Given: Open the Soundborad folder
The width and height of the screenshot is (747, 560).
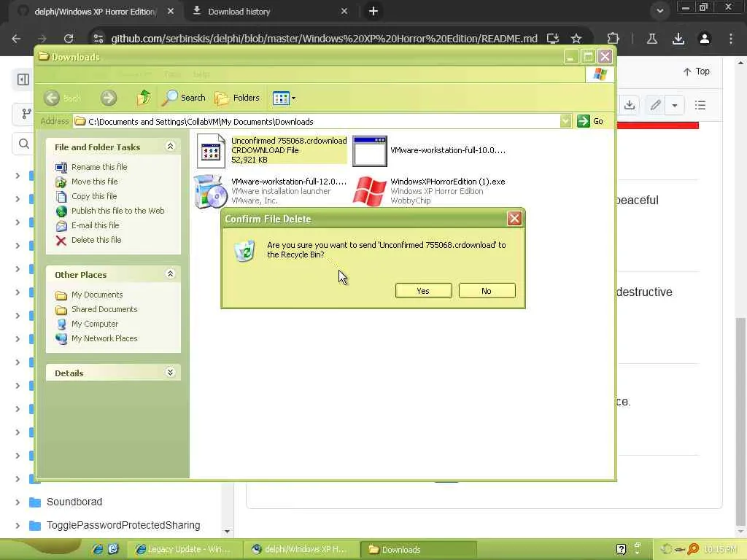Looking at the screenshot, I should (74, 502).
